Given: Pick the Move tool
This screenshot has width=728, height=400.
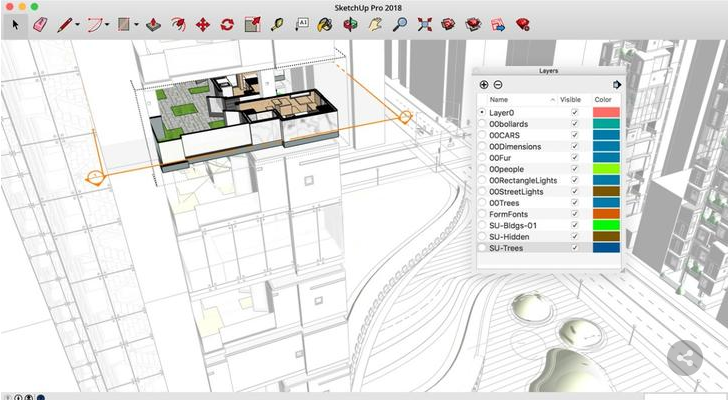Looking at the screenshot, I should coord(203,24).
